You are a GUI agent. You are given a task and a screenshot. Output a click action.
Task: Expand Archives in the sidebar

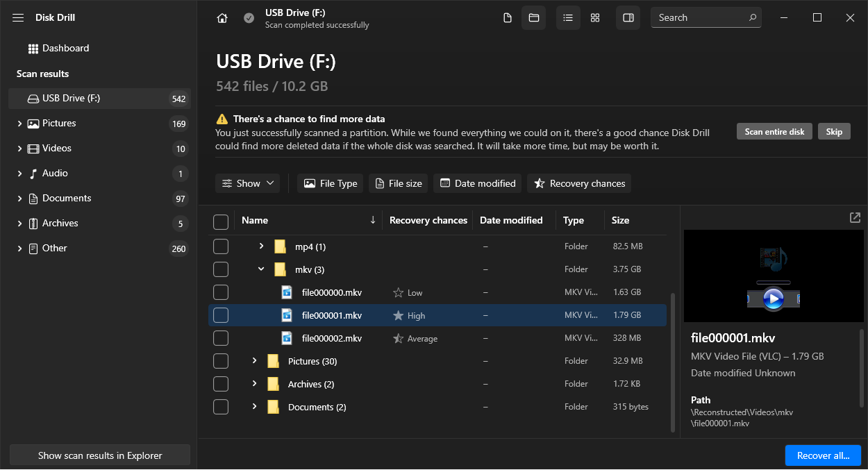[x=19, y=224]
